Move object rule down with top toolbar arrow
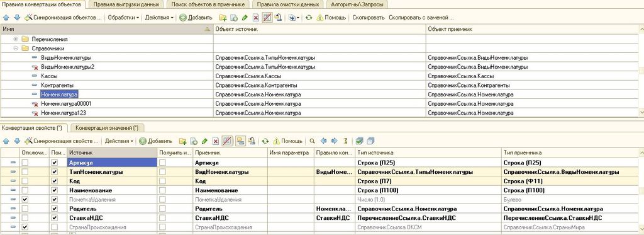Image resolution: width=644 pixels, height=235 pixels. point(17,18)
